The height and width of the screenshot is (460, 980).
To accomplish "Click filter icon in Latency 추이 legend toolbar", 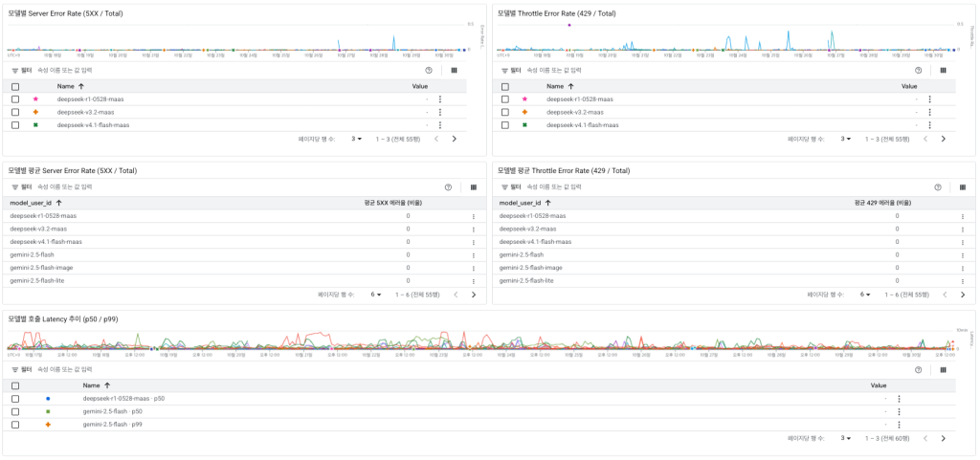I will point(15,369).
